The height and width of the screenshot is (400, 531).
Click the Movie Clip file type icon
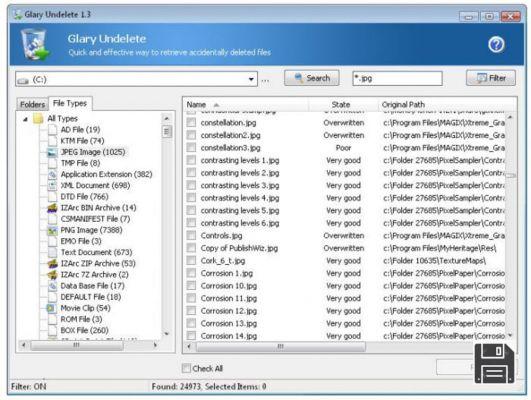pos(51,308)
